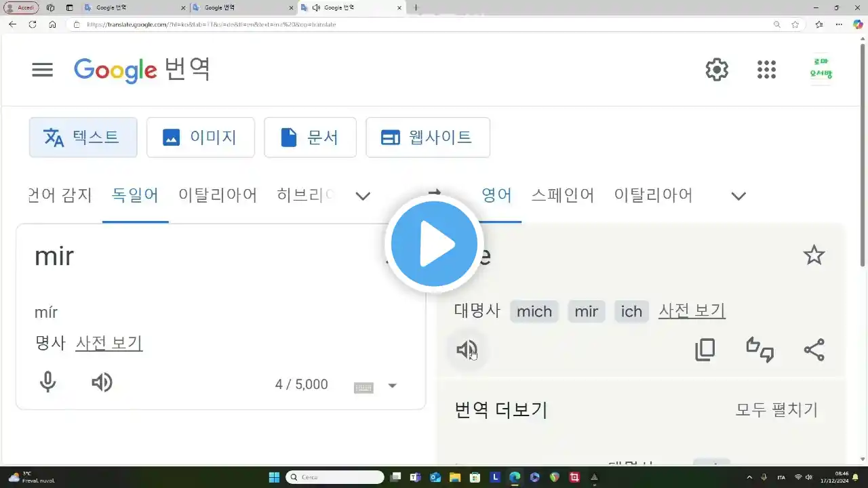Select 영어 as target language
The height and width of the screenshot is (488, 868).
(x=496, y=196)
